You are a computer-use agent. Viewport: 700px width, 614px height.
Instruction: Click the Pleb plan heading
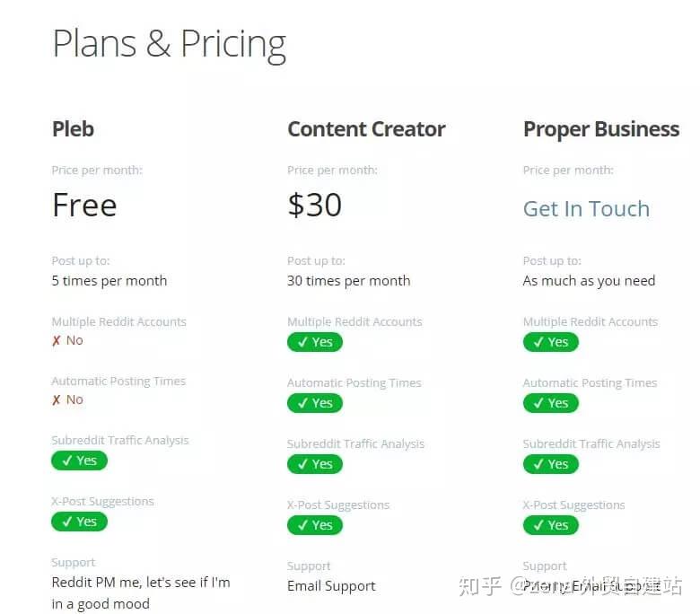pyautogui.click(x=73, y=129)
